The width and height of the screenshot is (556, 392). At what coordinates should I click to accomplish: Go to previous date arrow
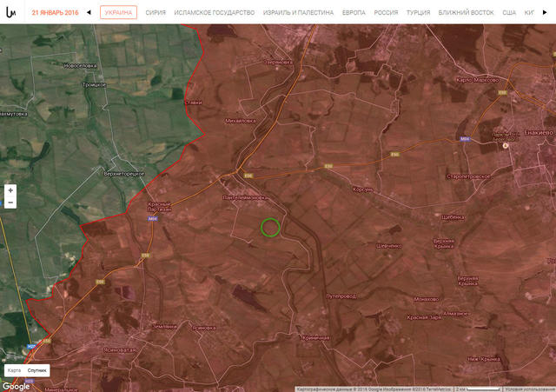pos(89,12)
